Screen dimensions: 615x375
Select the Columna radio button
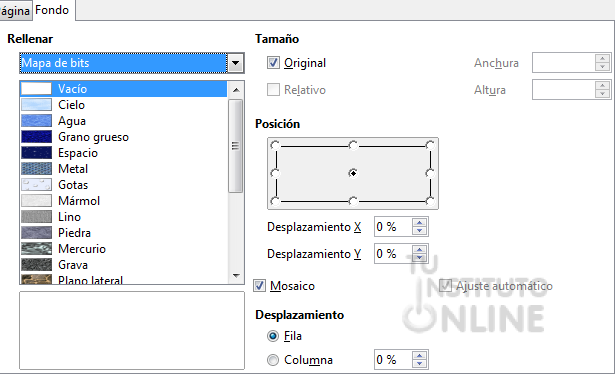tap(273, 360)
